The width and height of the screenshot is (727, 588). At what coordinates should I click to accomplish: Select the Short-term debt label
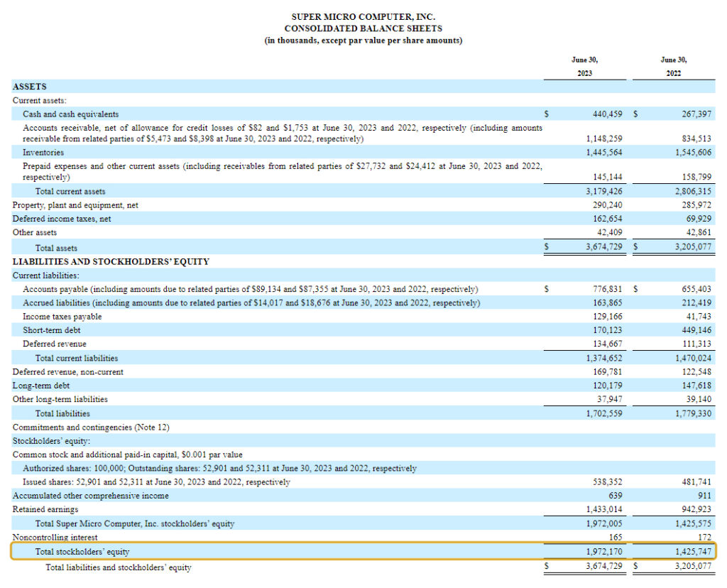(x=51, y=330)
